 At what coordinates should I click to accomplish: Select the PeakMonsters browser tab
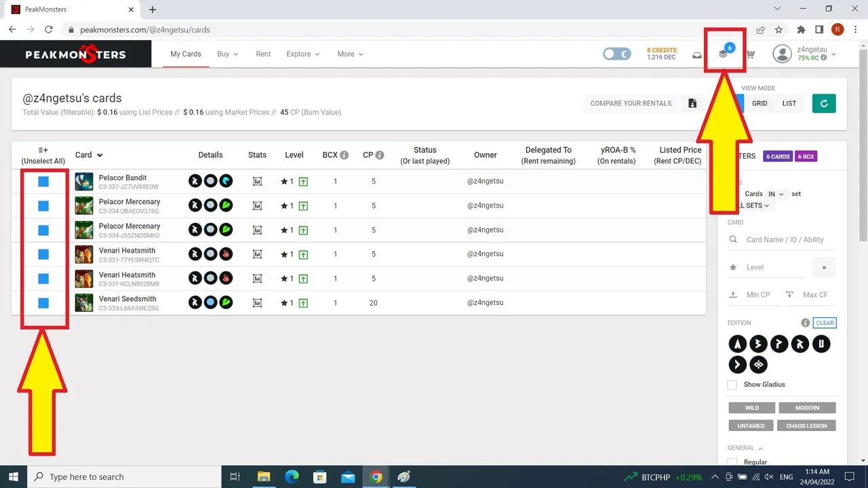click(71, 9)
